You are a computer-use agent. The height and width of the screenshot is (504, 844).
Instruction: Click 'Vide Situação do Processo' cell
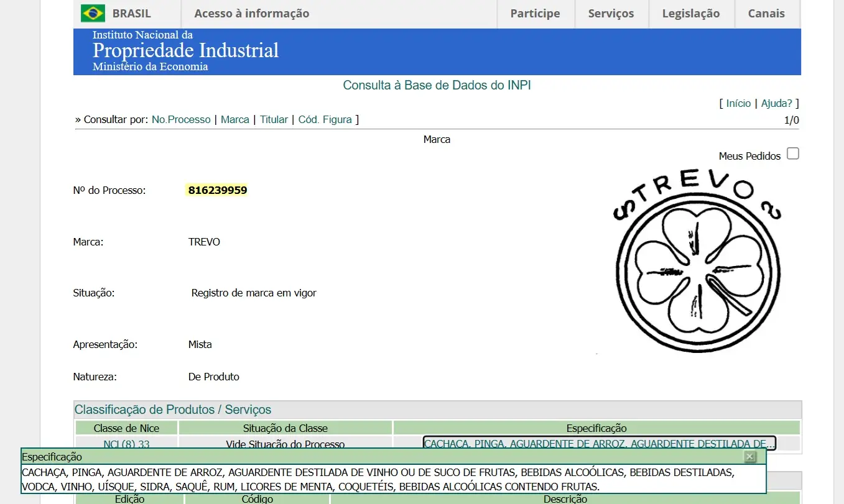tap(285, 444)
